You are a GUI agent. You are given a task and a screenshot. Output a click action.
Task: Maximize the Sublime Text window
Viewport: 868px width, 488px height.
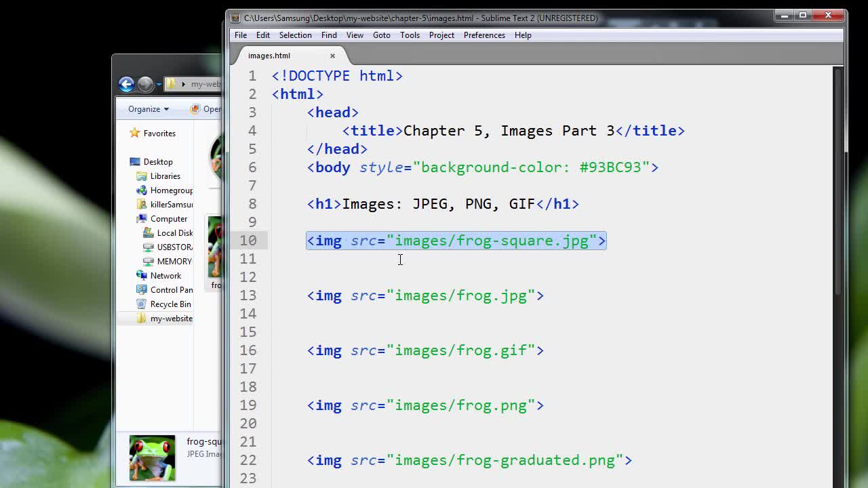[803, 16]
